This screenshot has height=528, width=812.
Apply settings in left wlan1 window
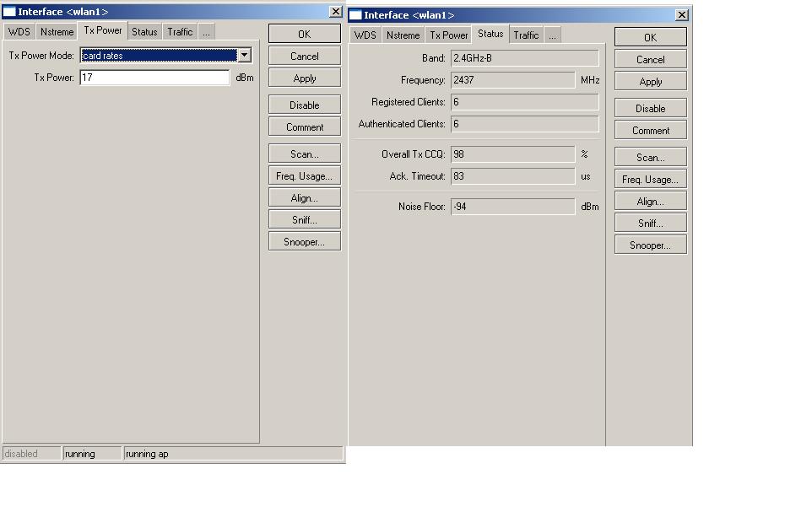point(305,78)
